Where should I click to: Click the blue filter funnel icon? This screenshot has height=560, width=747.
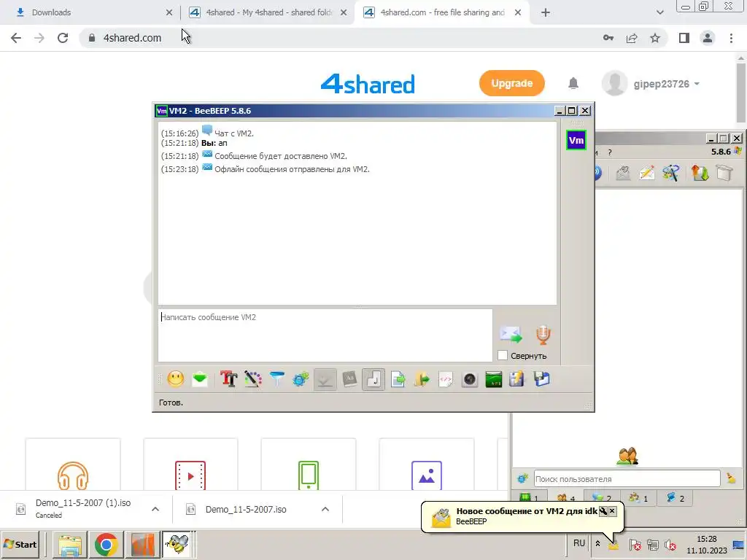[276, 379]
